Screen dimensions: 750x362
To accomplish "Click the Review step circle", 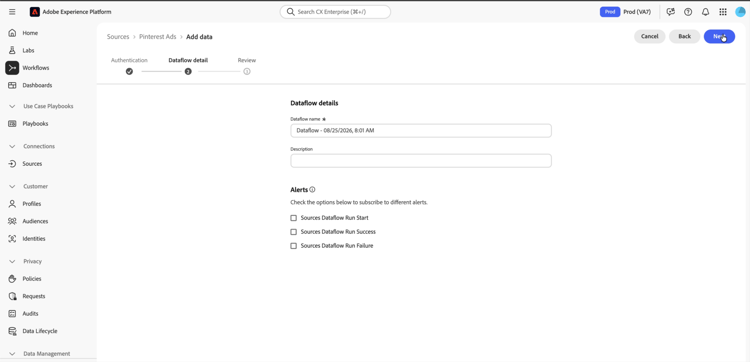I will click(x=247, y=71).
